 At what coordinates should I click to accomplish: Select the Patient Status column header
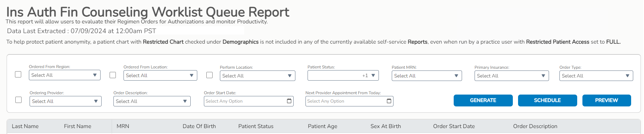[x=256, y=126]
